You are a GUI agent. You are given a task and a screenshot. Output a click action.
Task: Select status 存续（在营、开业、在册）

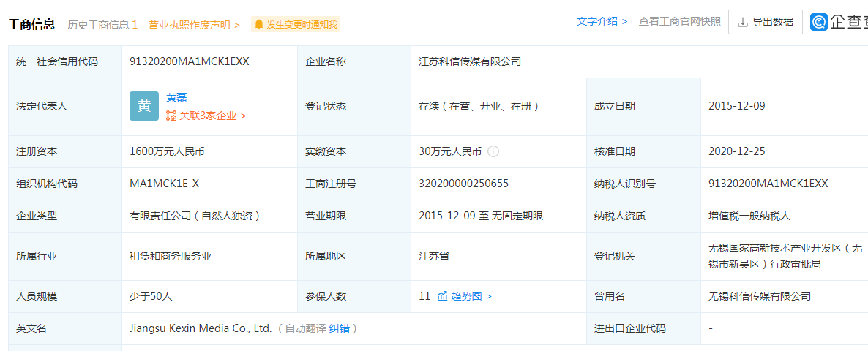[479, 106]
